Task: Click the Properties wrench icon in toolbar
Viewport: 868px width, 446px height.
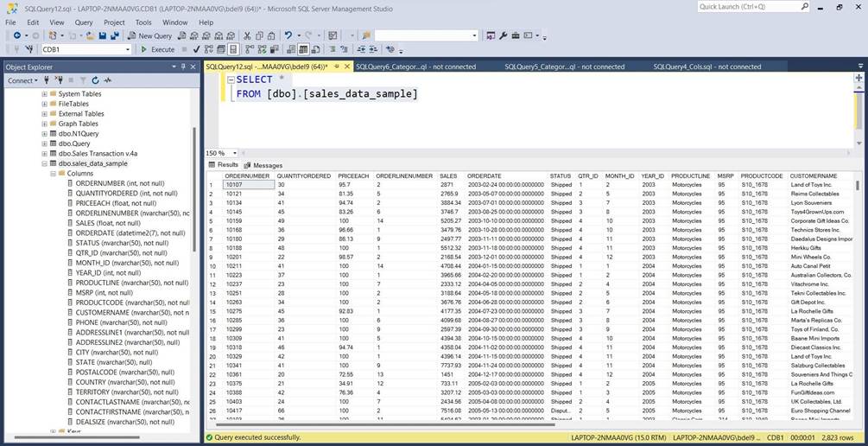Action: tap(503, 35)
